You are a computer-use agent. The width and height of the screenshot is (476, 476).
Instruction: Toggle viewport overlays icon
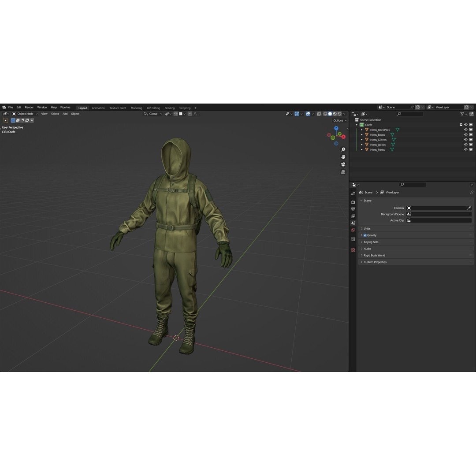[308, 114]
